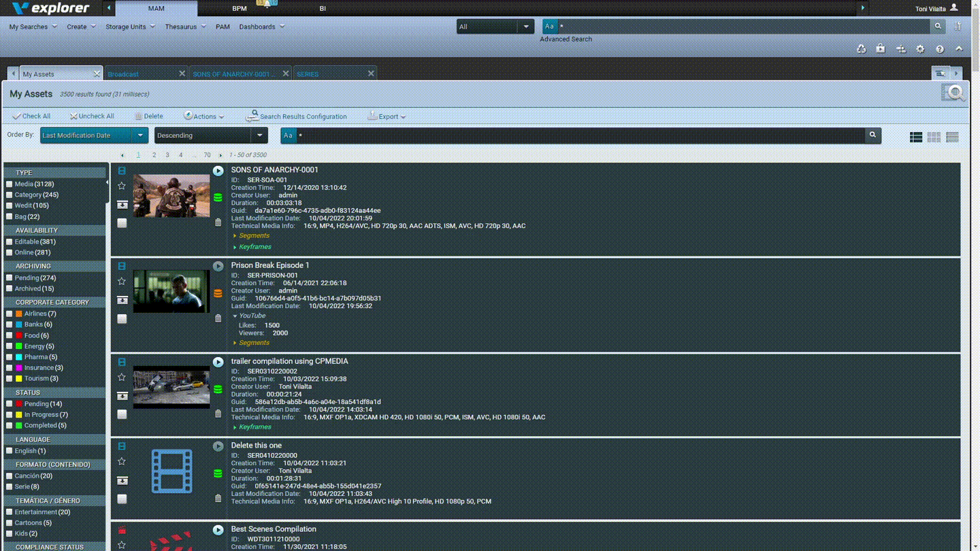Check the Cartoons genre filter
The height and width of the screenshot is (551, 980).
(x=10, y=522)
